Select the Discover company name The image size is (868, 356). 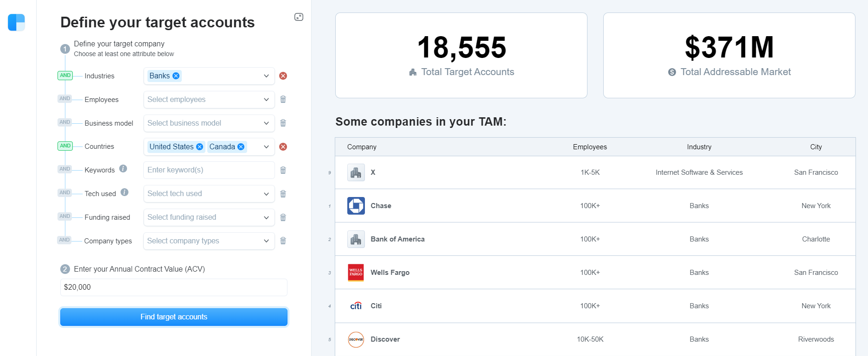pos(385,339)
